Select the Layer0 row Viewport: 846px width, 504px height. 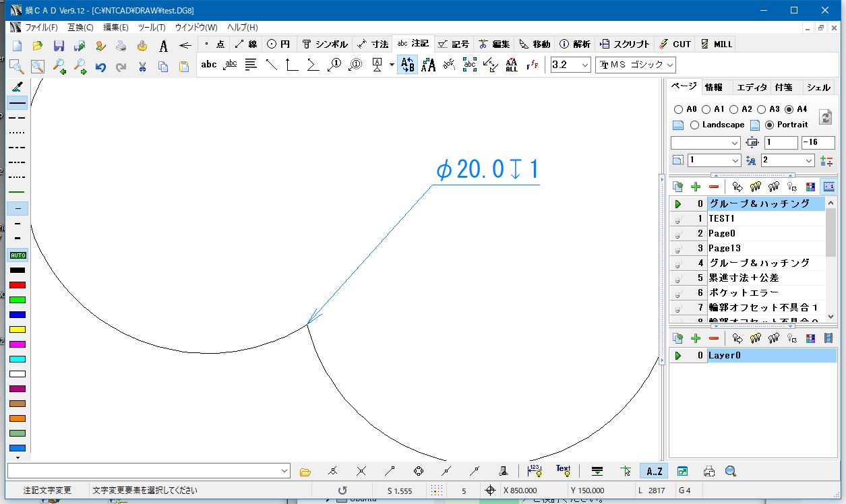tap(753, 355)
